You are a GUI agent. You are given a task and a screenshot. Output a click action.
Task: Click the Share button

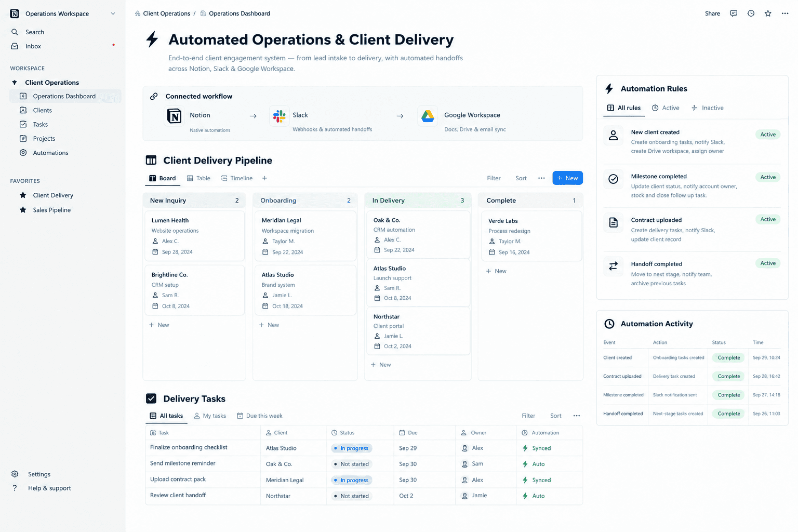tap(712, 14)
